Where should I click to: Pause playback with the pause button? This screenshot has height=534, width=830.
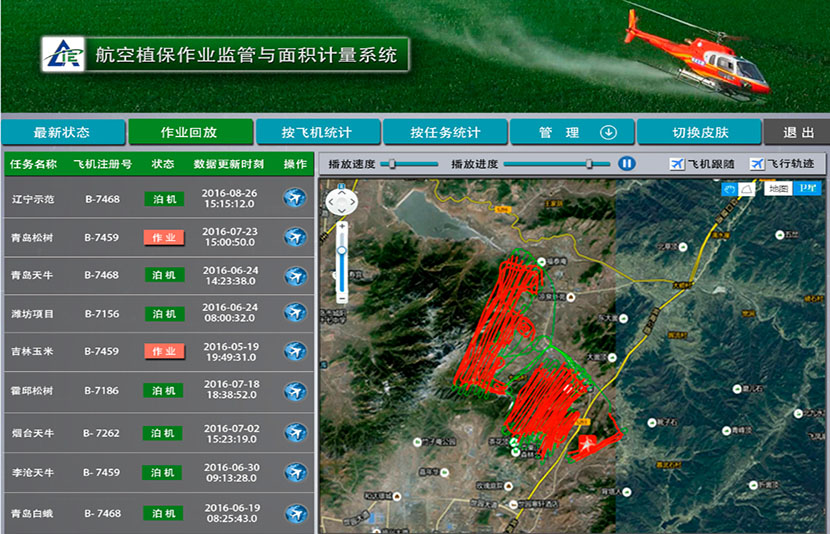627,163
